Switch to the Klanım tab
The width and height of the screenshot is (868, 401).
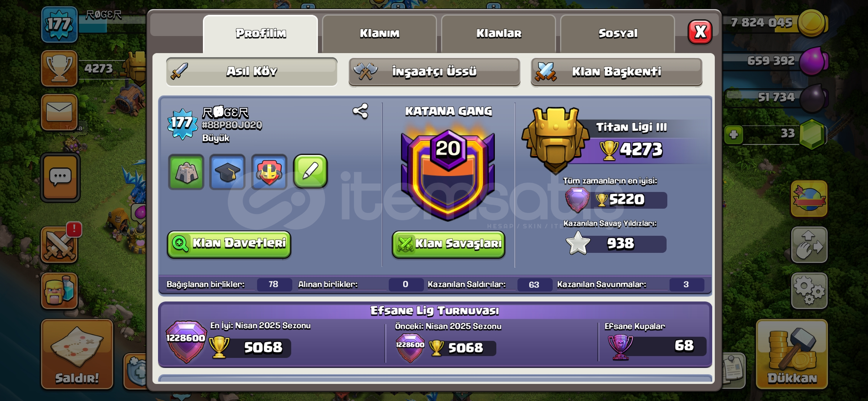[379, 34]
